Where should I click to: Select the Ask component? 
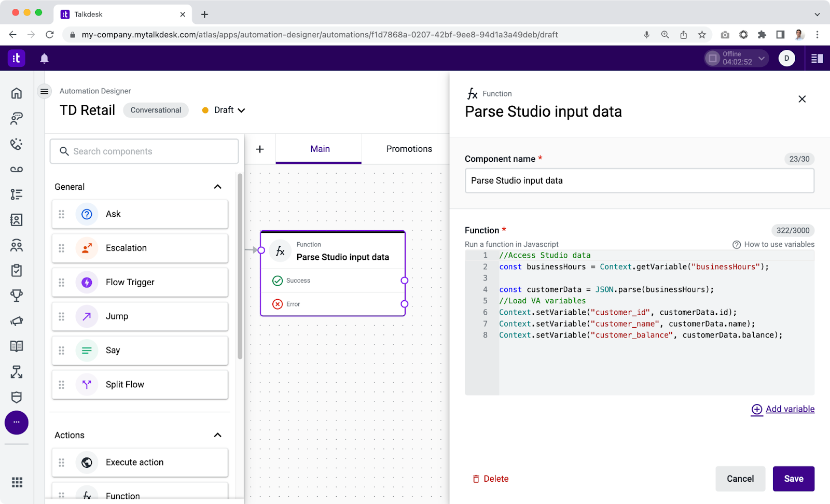click(140, 214)
